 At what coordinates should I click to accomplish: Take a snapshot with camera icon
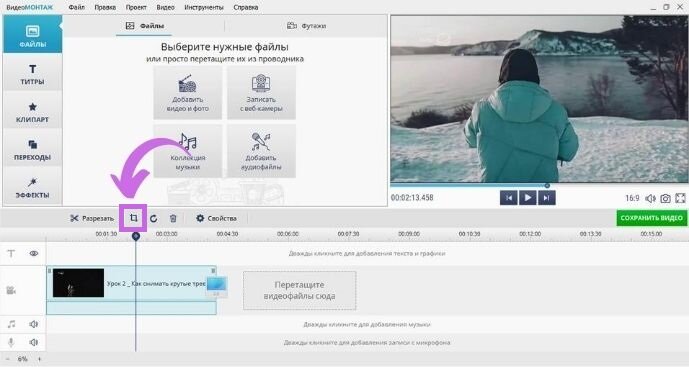pyautogui.click(x=665, y=199)
